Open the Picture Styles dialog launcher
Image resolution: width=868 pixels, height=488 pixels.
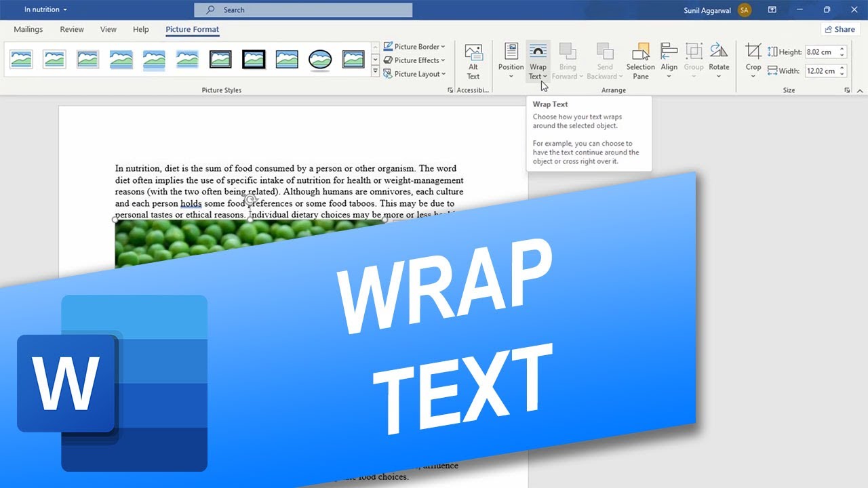pyautogui.click(x=450, y=90)
